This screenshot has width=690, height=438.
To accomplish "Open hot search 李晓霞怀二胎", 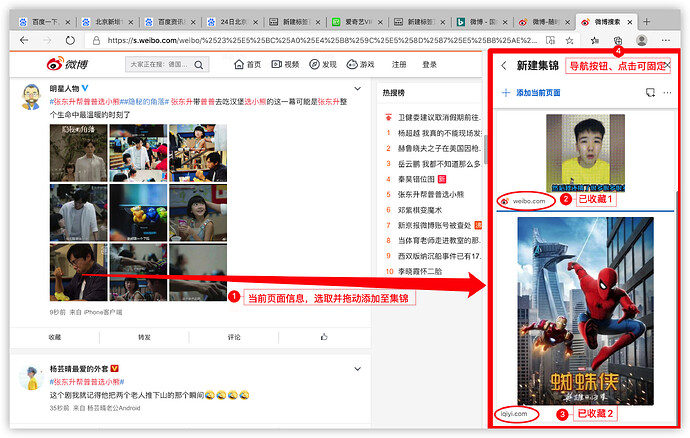I will (420, 272).
